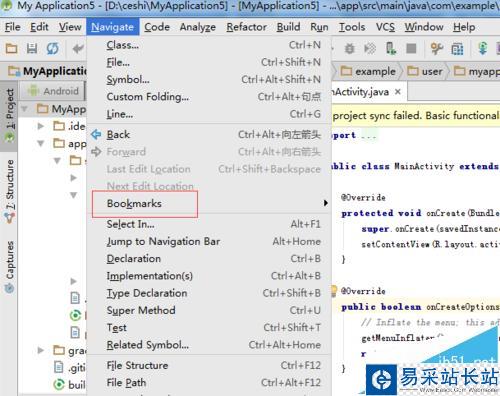
Task: Click the Sync Gradle project toolbar icon
Action: pyautogui.click(x=436, y=49)
